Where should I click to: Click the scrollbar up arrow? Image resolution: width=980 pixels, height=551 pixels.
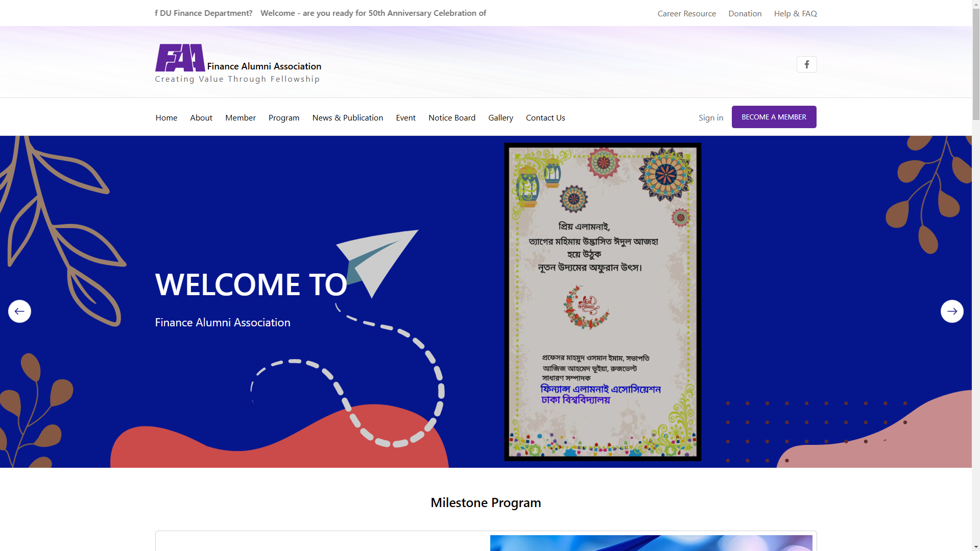point(976,4)
